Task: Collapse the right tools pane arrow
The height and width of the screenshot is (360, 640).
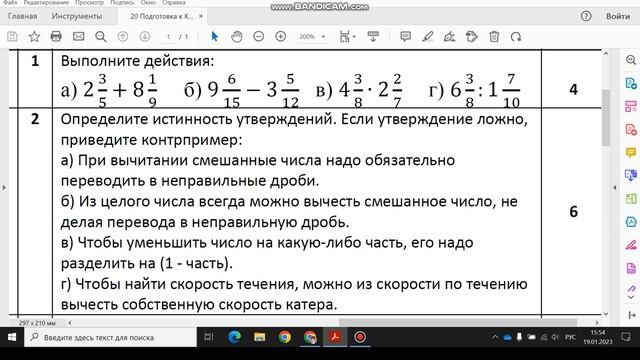Action: click(615, 188)
